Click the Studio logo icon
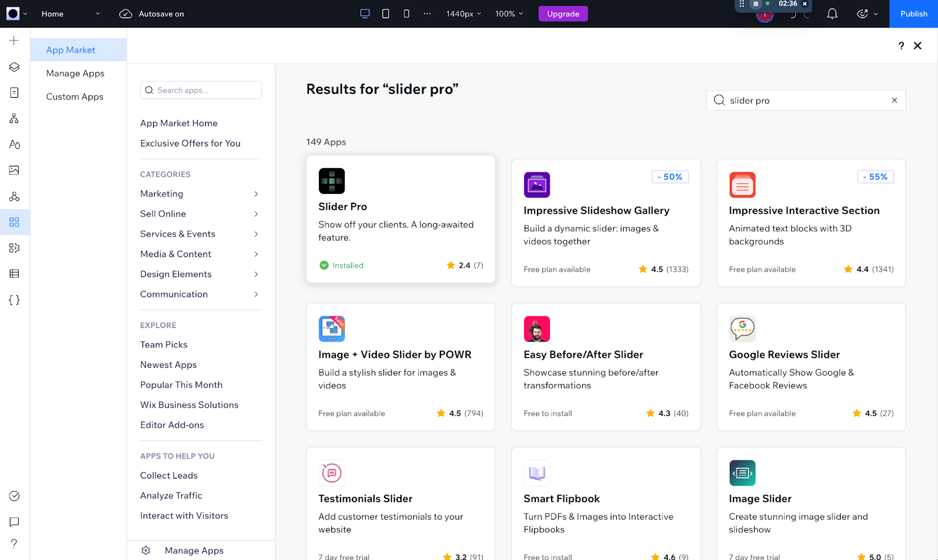Screen dimensions: 938x560 coord(13,13)
